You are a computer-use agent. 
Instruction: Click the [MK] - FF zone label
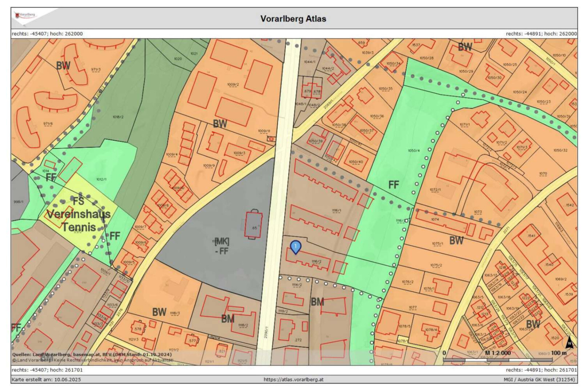click(222, 246)
